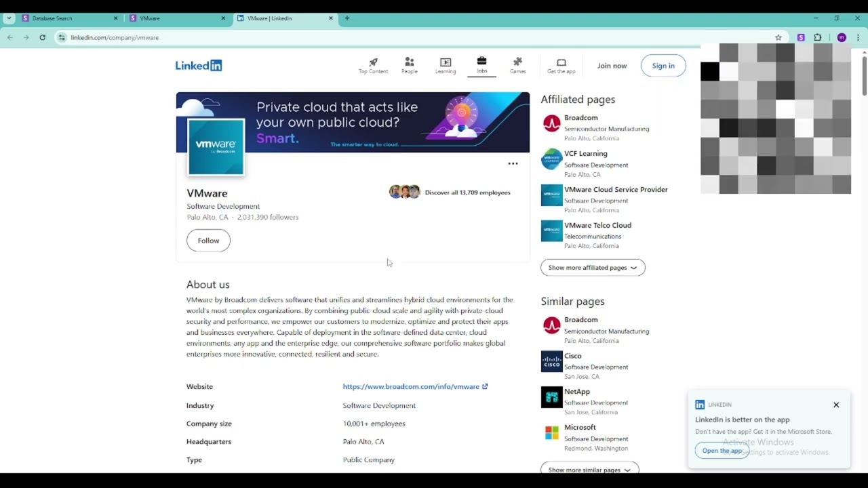Follow the VMware page
Image resolution: width=868 pixels, height=488 pixels.
(208, 241)
